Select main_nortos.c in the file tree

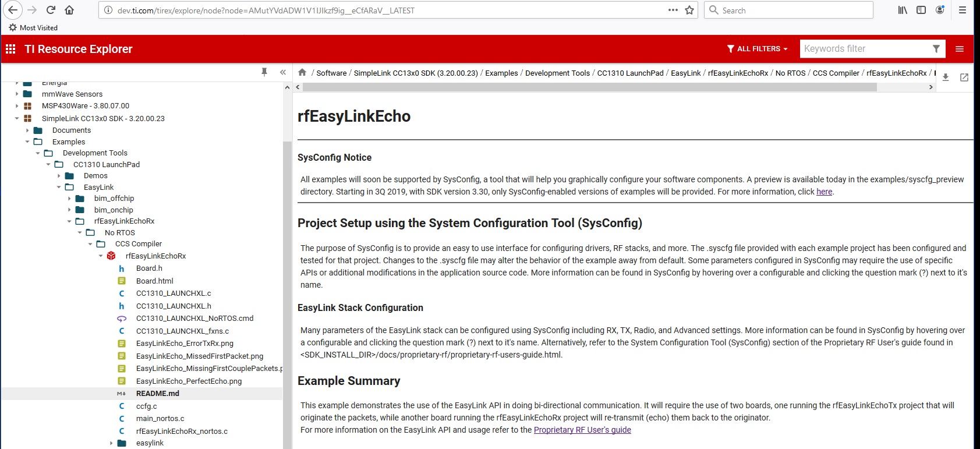tap(160, 419)
